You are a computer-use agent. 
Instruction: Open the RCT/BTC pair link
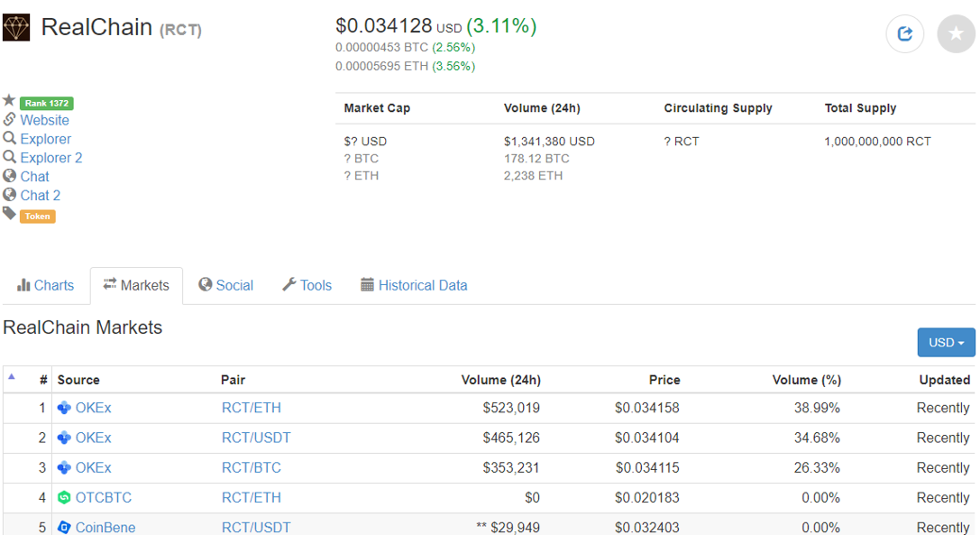click(252, 468)
